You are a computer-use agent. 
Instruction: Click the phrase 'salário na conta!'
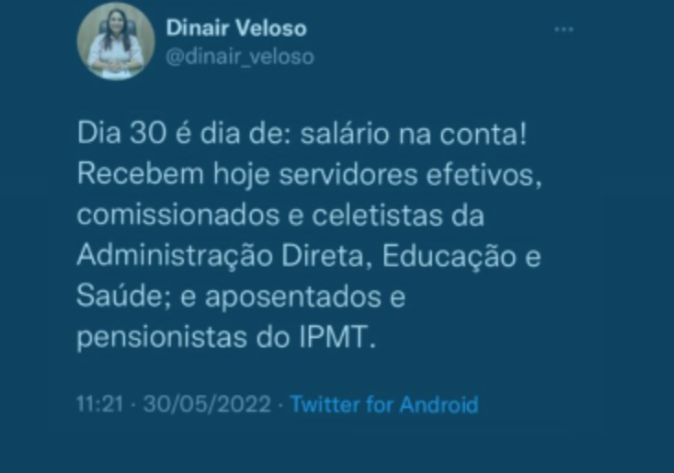pyautogui.click(x=414, y=134)
